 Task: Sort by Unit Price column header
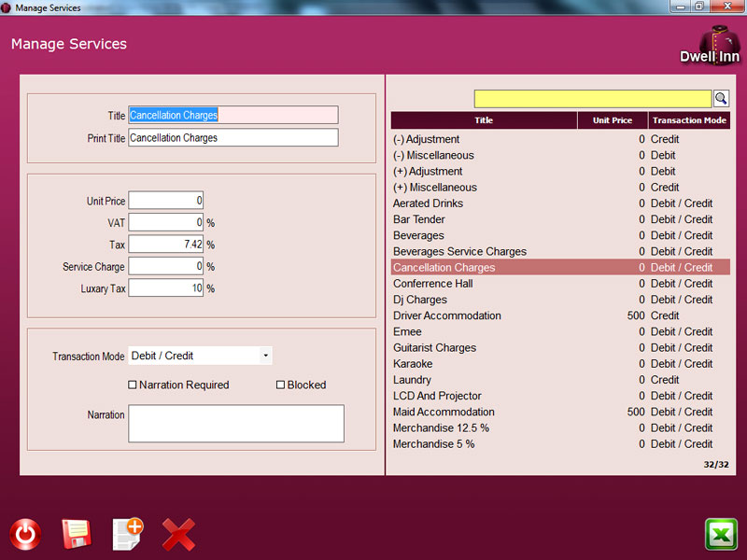[613, 120]
